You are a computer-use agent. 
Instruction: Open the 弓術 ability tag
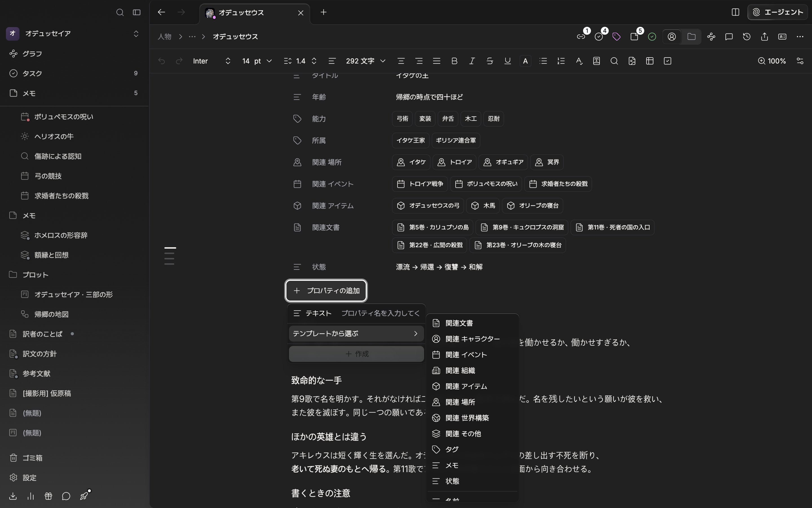(x=402, y=119)
